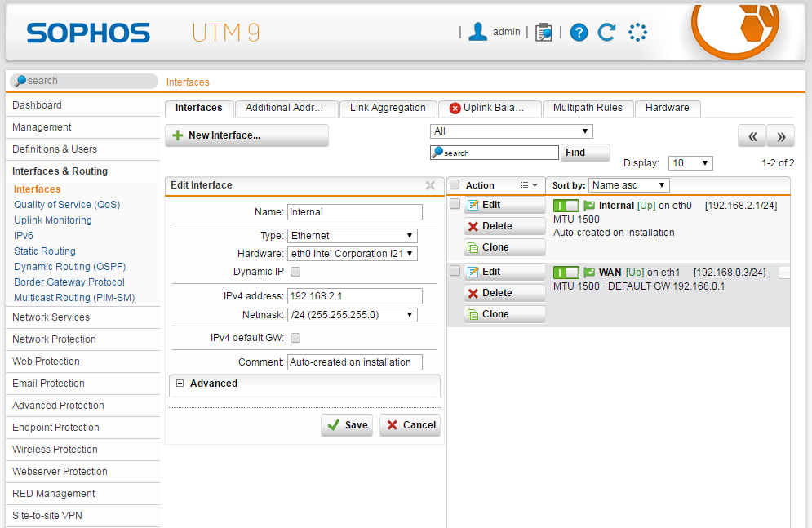This screenshot has width=812, height=528.
Task: Click the WAN interface flag icon
Action: click(x=589, y=273)
